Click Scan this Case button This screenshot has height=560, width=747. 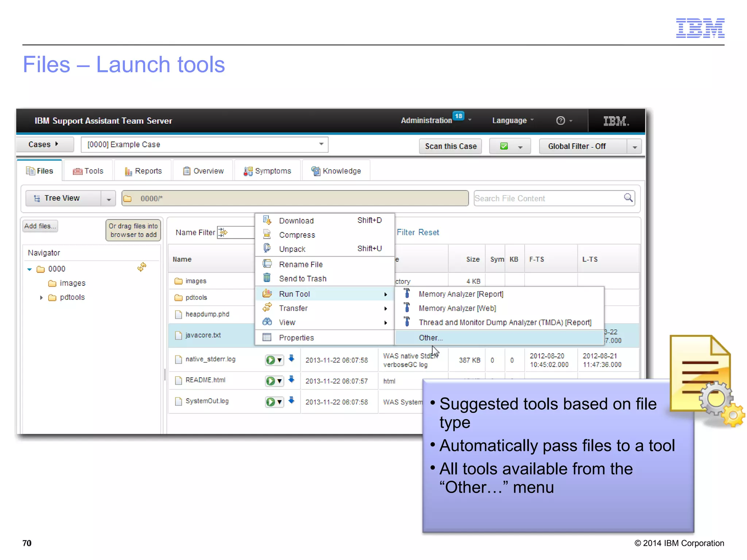pyautogui.click(x=450, y=146)
